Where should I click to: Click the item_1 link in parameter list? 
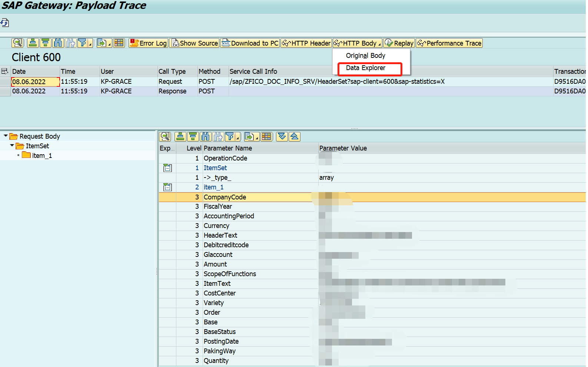pos(214,187)
